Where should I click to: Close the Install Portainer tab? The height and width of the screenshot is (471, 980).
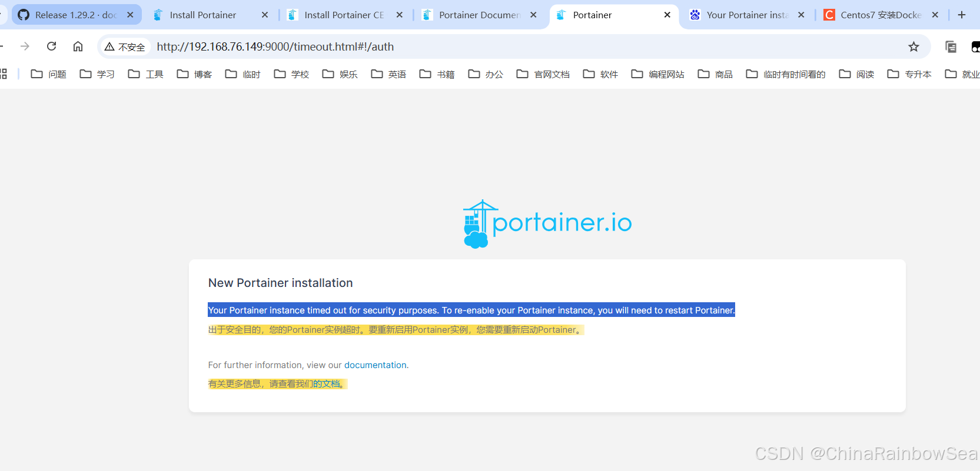pyautogui.click(x=265, y=15)
